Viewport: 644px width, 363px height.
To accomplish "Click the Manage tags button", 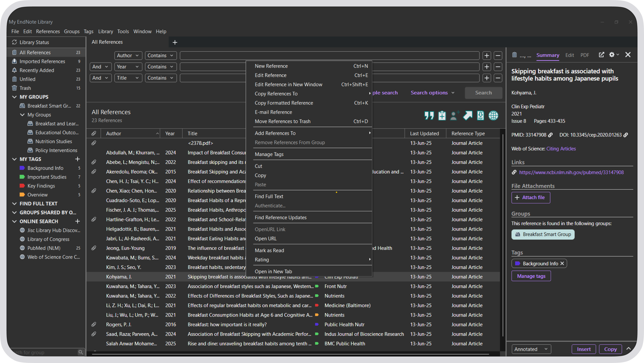I will tap(531, 276).
